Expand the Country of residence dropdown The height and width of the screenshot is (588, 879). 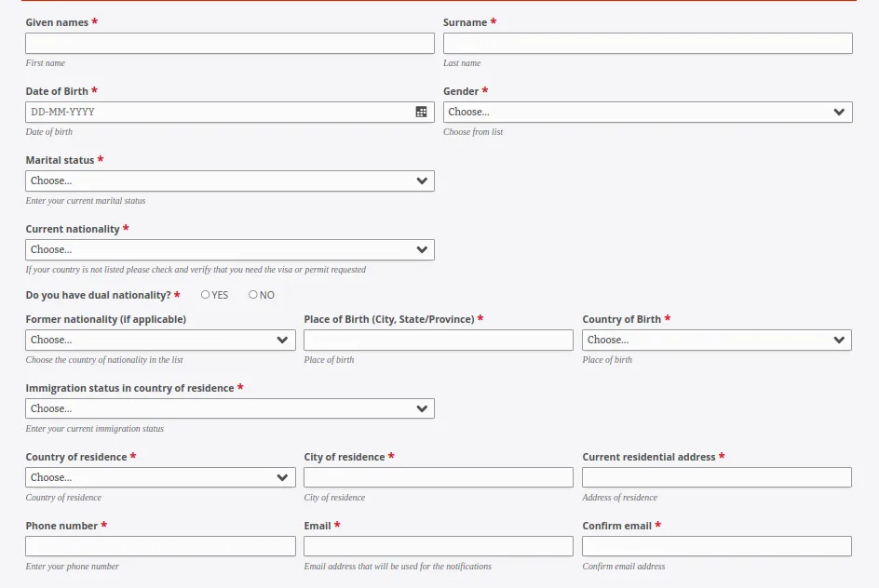point(160,476)
